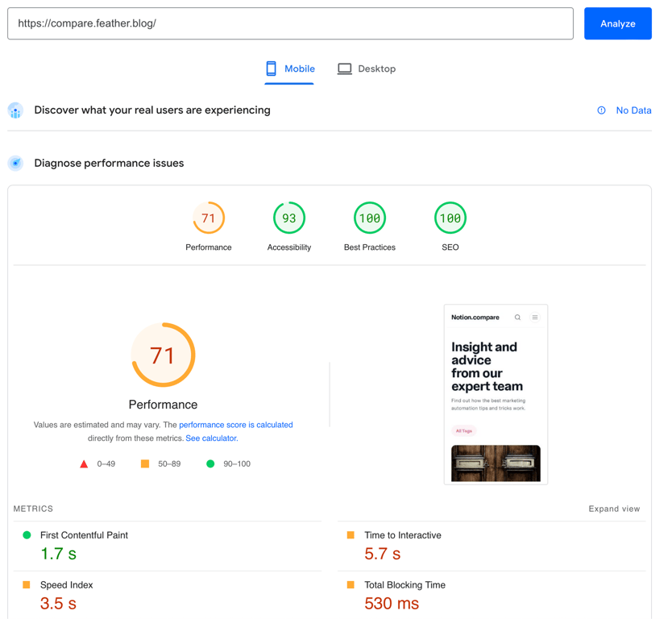Open 'performance score is calculated' link
Viewport: 672px width, 619px height.
click(236, 425)
